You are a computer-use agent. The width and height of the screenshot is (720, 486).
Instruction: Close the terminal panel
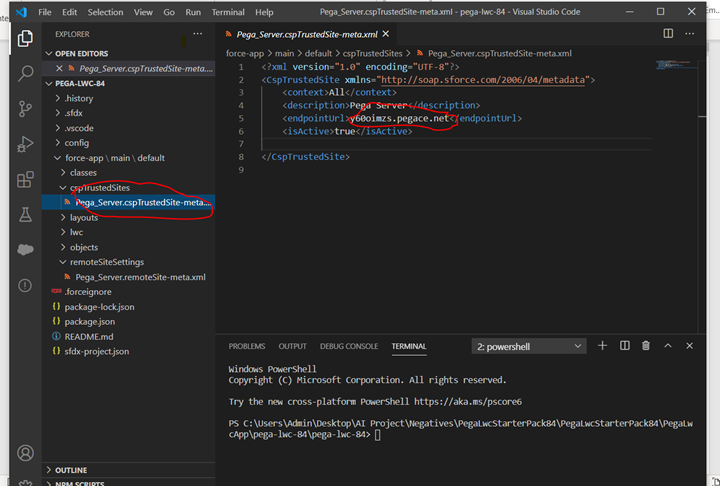click(689, 346)
